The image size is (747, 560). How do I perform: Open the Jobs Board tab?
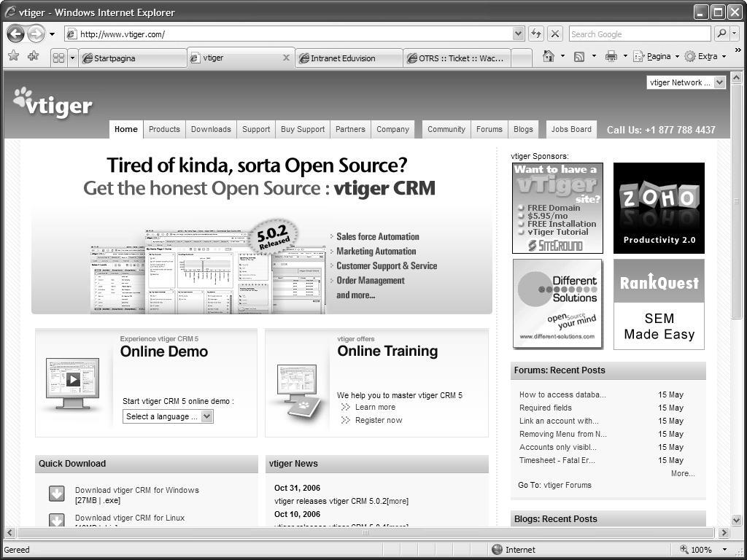point(571,129)
